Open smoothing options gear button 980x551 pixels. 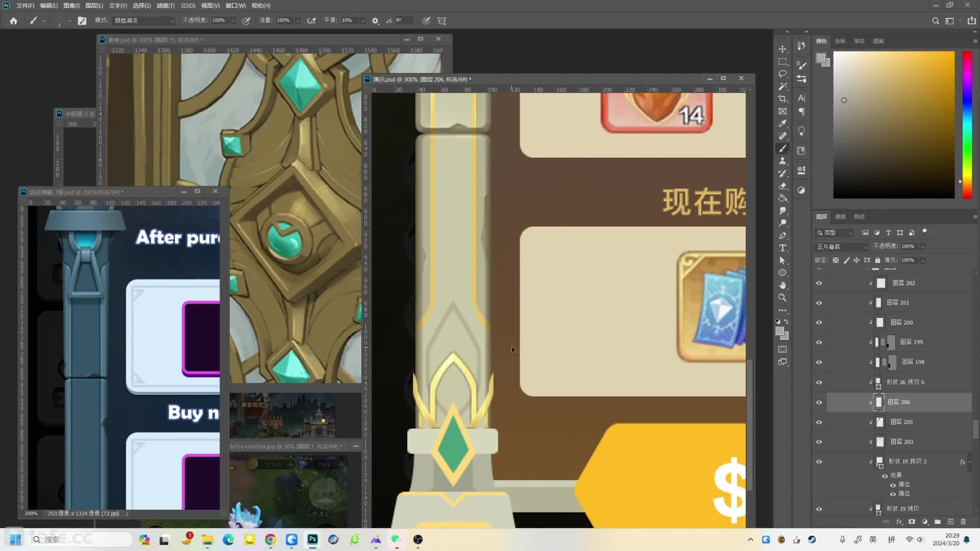click(375, 21)
